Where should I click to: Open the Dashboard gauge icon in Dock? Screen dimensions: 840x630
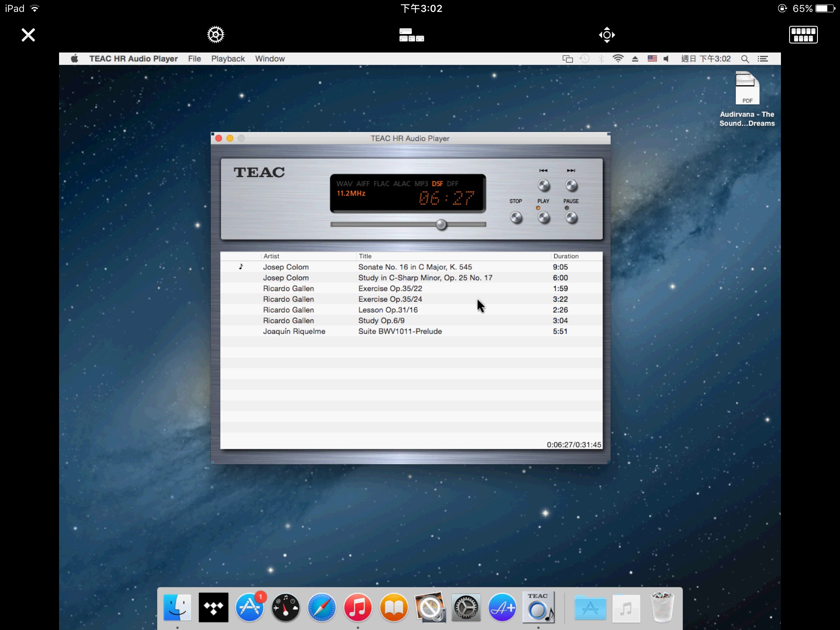(x=286, y=607)
